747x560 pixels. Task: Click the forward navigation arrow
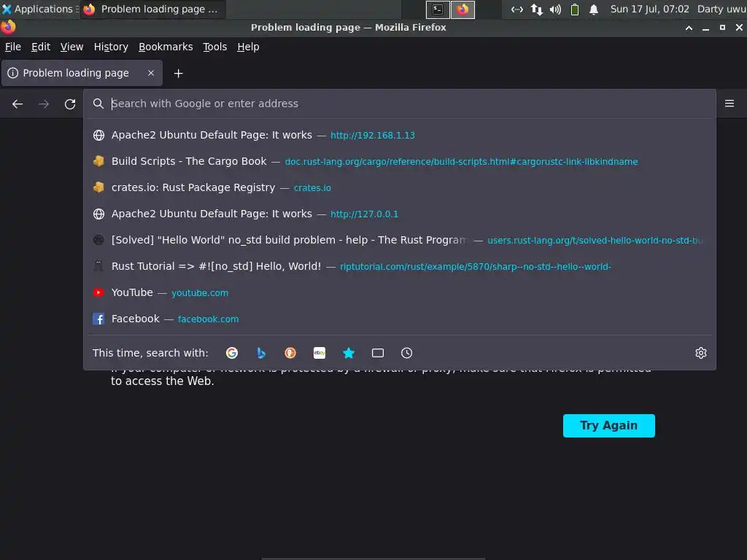point(44,104)
